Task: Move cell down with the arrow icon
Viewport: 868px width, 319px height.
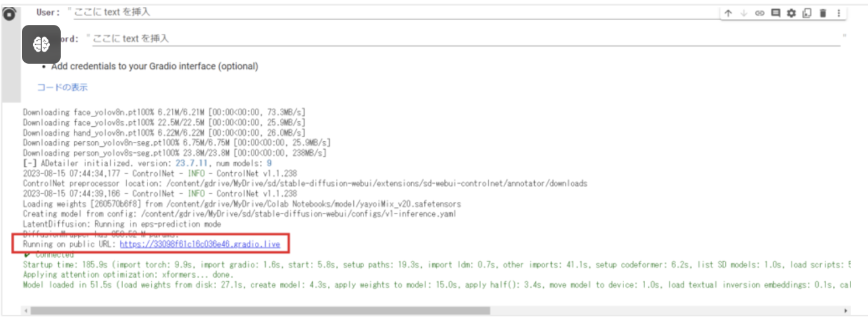Action: (x=744, y=13)
